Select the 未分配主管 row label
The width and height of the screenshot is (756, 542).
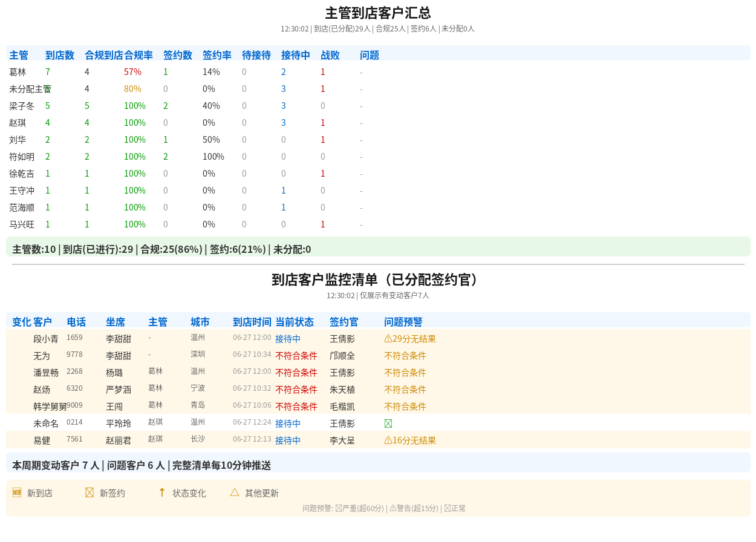coord(30,89)
